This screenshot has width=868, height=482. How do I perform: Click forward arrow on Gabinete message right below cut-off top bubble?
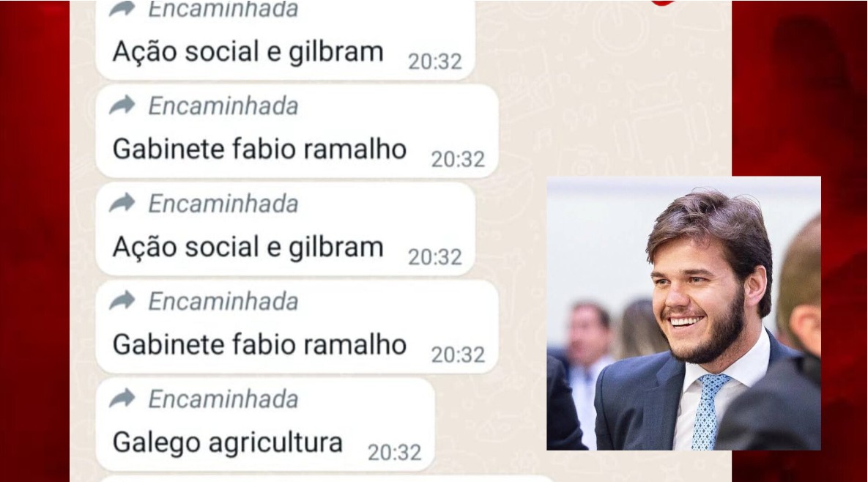(122, 105)
